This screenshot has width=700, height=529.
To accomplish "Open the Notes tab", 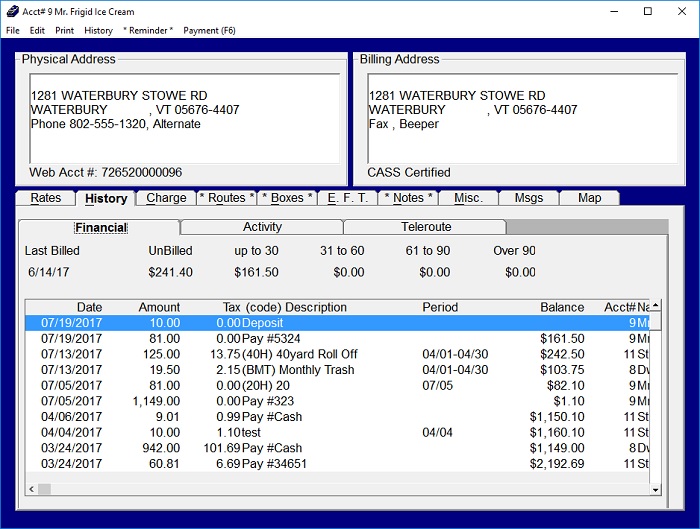I will 408,198.
